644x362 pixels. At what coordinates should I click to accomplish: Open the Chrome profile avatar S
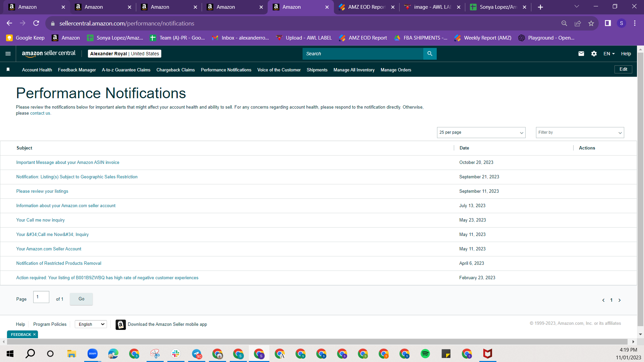click(622, 23)
